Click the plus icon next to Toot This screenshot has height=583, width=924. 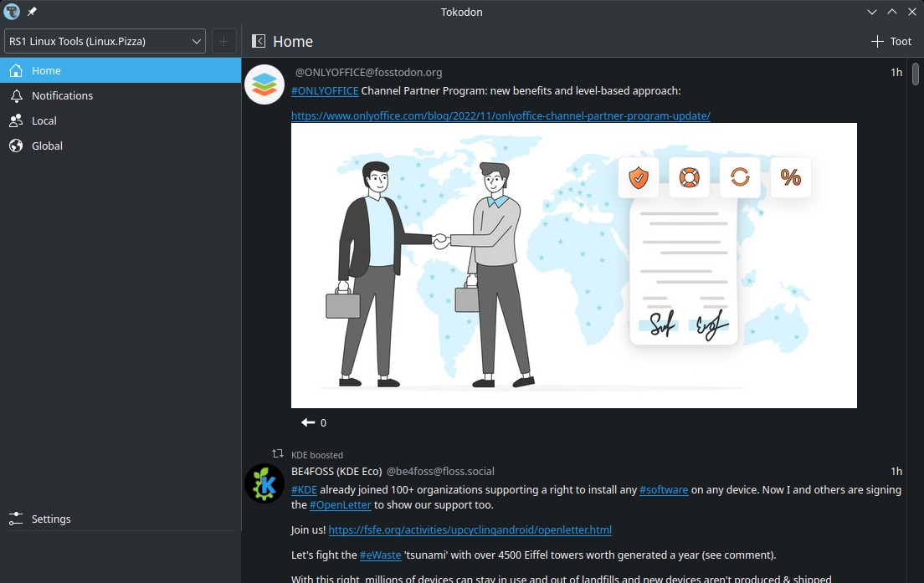[877, 41]
